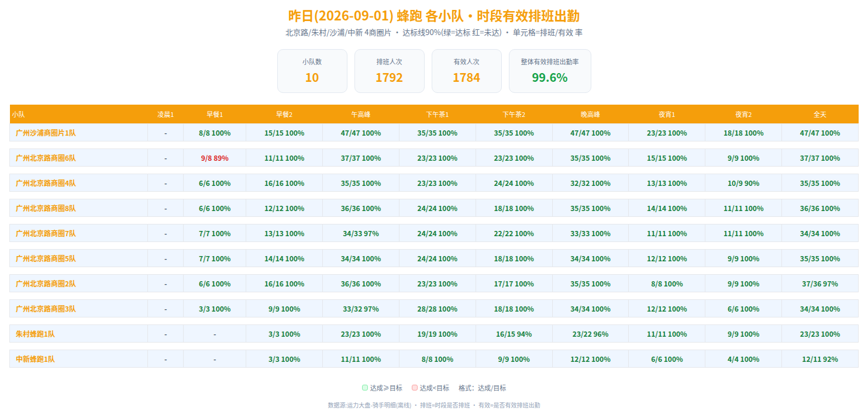Click the 全天 column header
The width and height of the screenshot is (868, 418).
click(820, 115)
